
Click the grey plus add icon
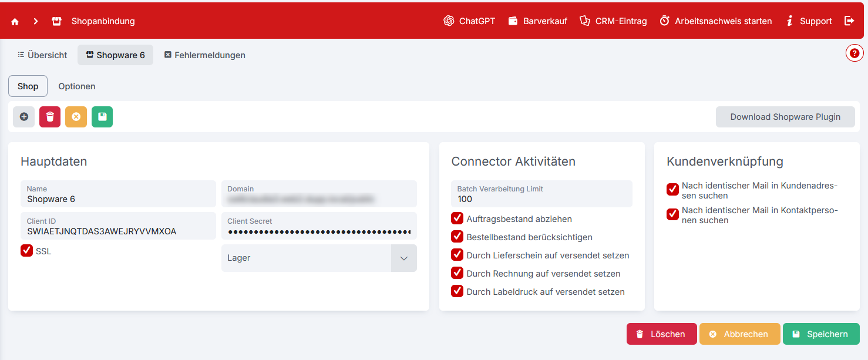(24, 117)
